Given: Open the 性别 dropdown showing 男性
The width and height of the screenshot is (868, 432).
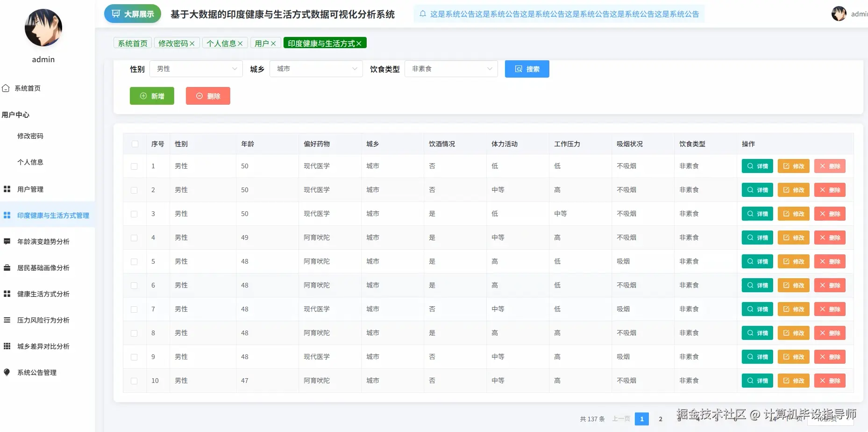Looking at the screenshot, I should click(196, 69).
